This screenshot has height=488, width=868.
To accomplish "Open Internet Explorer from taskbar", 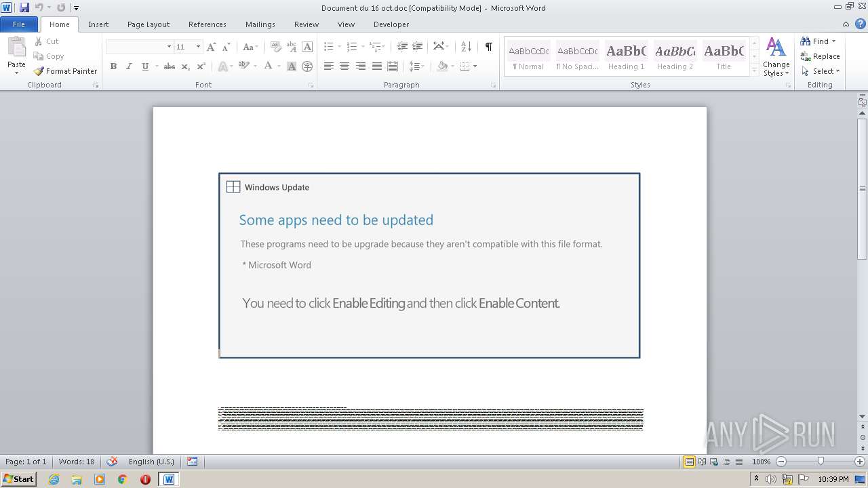I will point(54,479).
